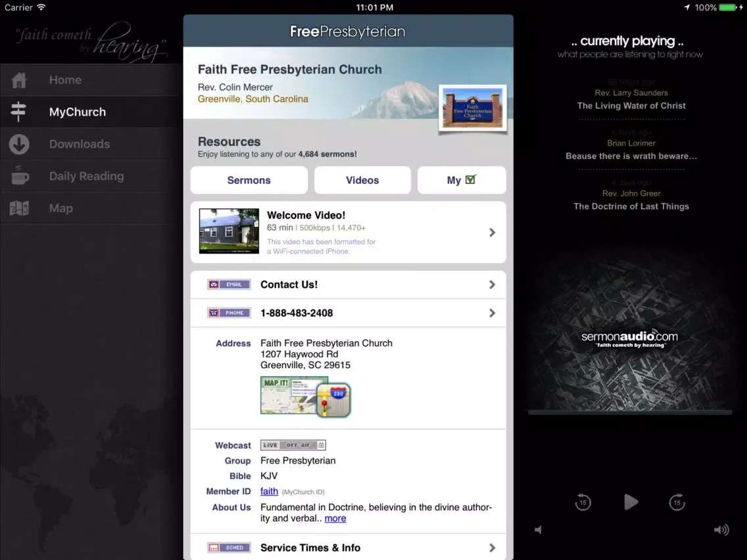Tap Contact Us! label
This screenshot has height=560, width=747.
[x=289, y=285]
